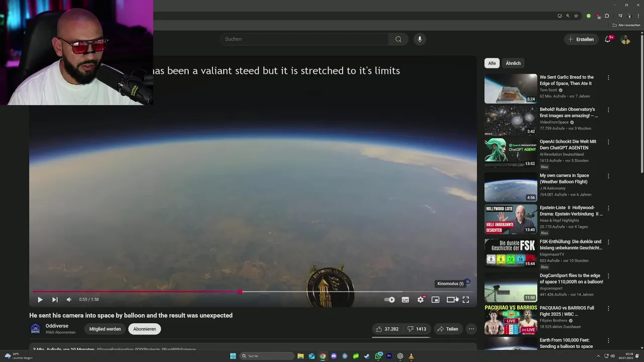The height and width of the screenshot is (362, 644).
Task: Open the player settings gear
Action: point(421,300)
